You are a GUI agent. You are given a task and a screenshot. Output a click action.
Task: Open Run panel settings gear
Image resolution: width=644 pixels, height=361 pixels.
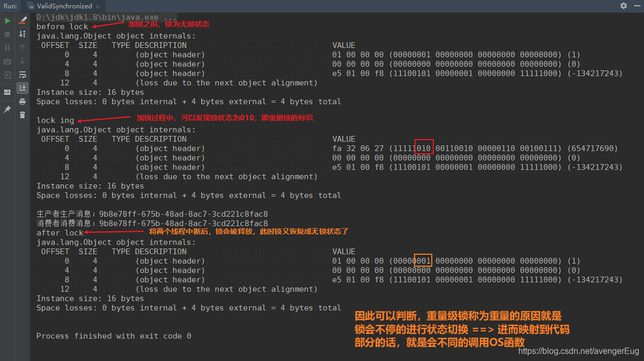624,6
